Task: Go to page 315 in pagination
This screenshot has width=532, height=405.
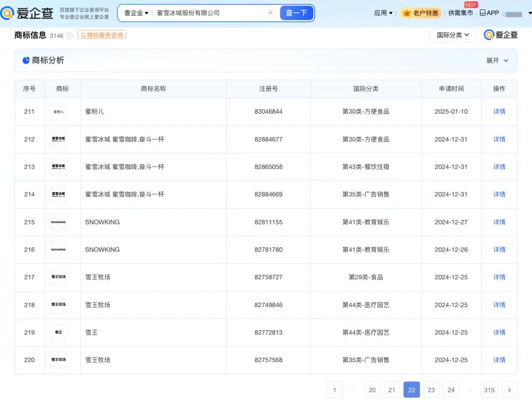Action: click(x=489, y=389)
